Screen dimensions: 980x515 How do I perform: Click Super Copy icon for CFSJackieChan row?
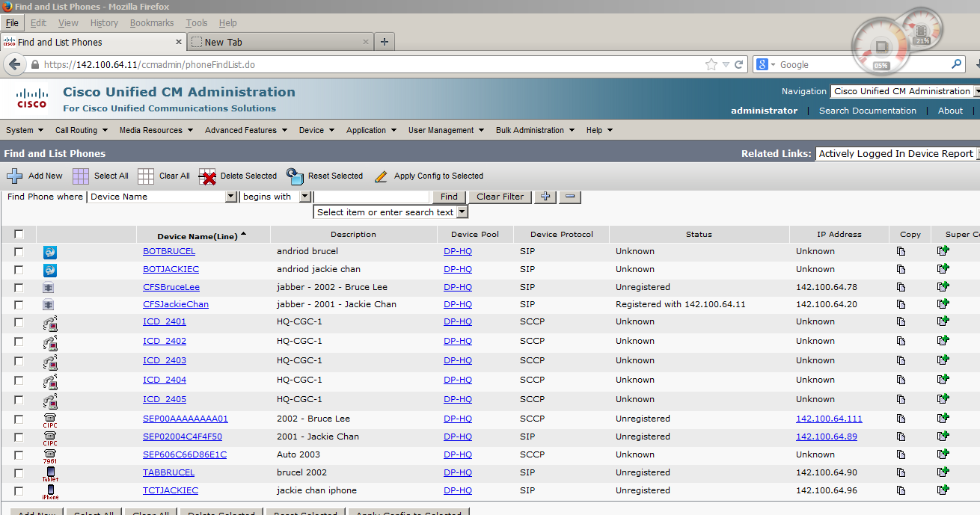[x=943, y=304]
